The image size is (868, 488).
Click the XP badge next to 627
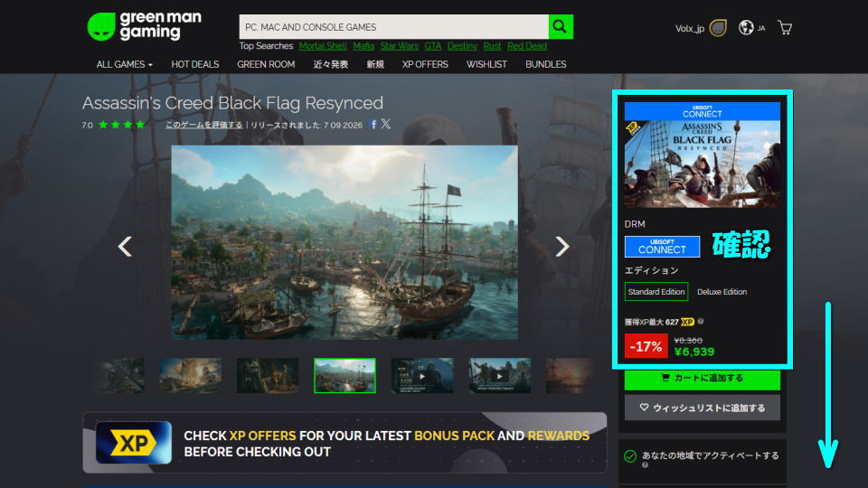[x=687, y=322]
